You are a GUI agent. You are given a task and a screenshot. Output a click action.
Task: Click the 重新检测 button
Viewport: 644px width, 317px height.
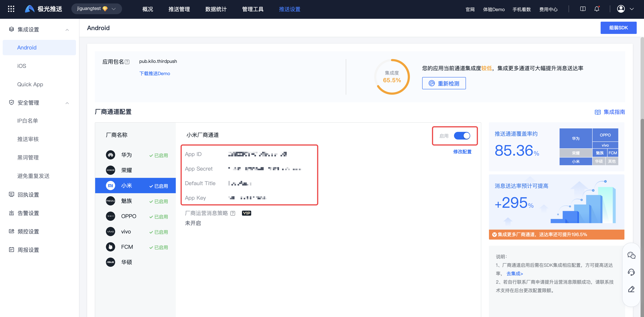pos(444,83)
